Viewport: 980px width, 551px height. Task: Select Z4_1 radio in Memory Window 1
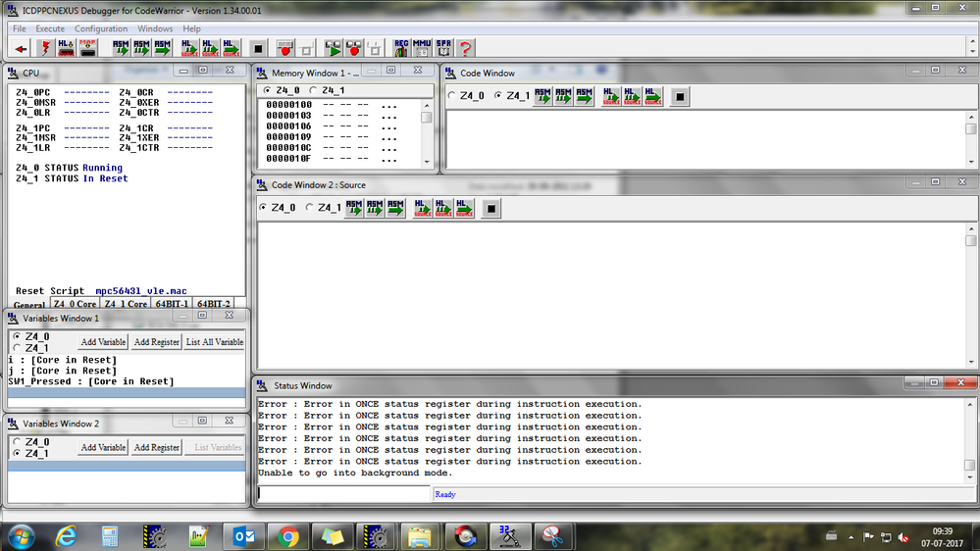(x=313, y=90)
